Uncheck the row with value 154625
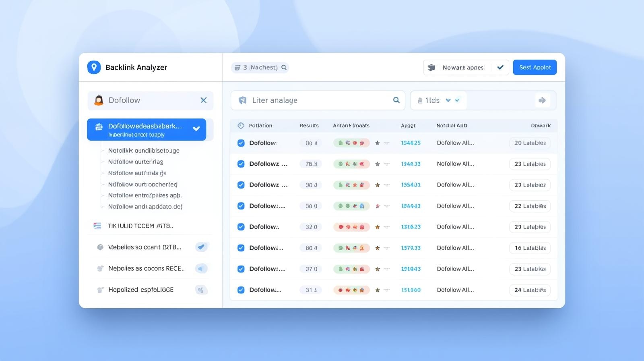 [241, 143]
